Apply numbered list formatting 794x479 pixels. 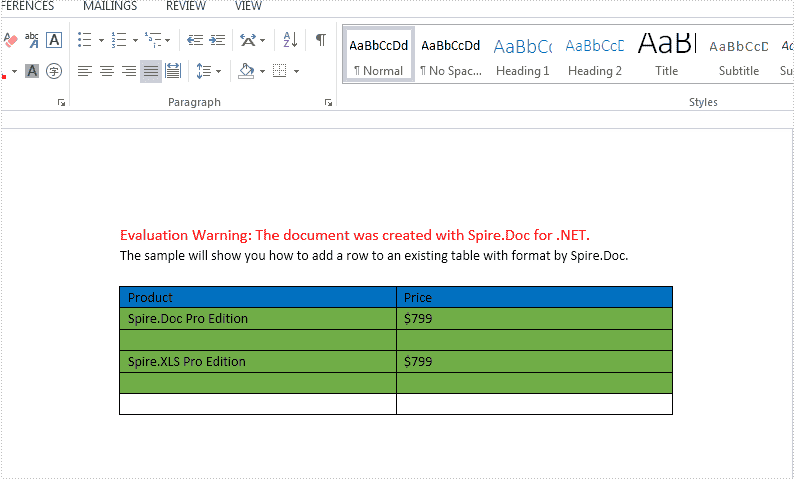tap(119, 39)
